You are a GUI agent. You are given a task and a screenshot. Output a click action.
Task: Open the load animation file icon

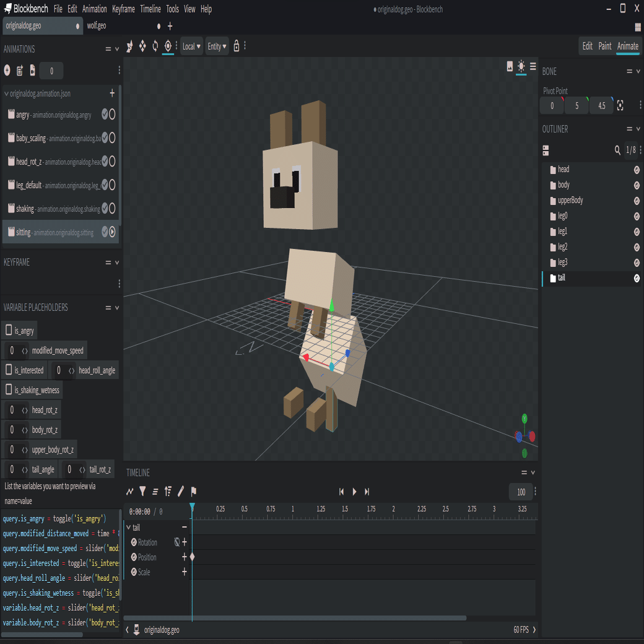(20, 71)
